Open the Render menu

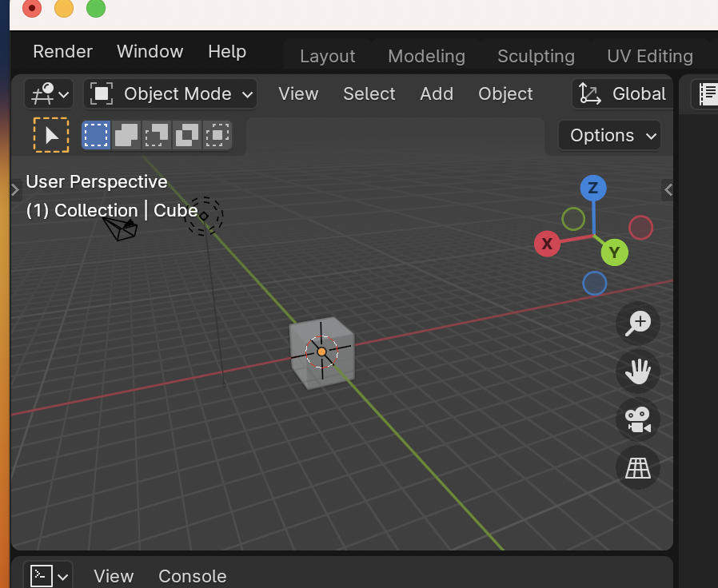(x=62, y=50)
